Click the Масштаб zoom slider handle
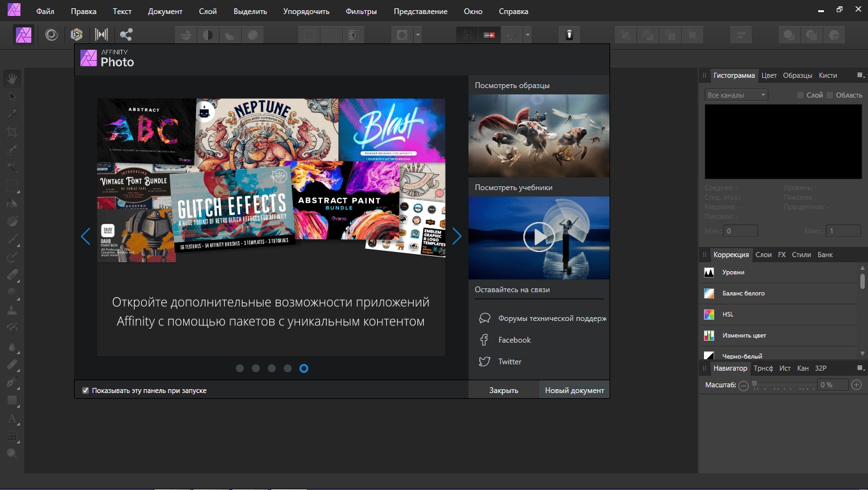 click(754, 385)
